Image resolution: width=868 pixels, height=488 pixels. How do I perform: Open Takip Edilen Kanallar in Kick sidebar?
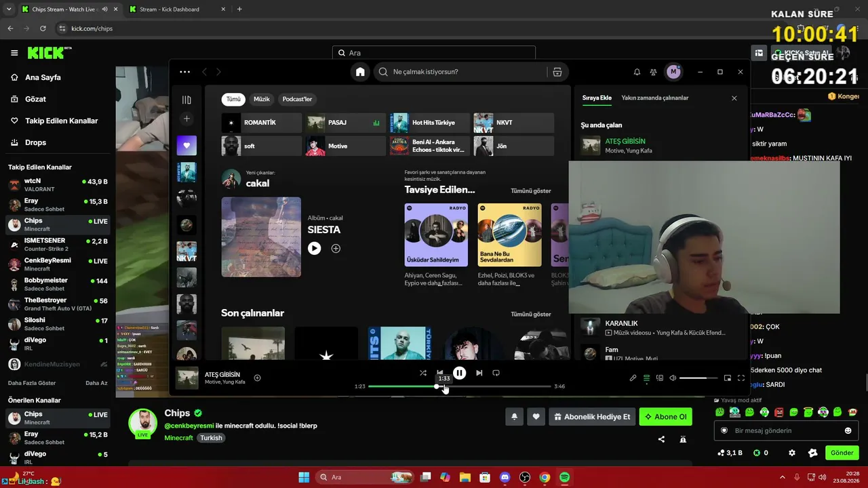point(54,121)
